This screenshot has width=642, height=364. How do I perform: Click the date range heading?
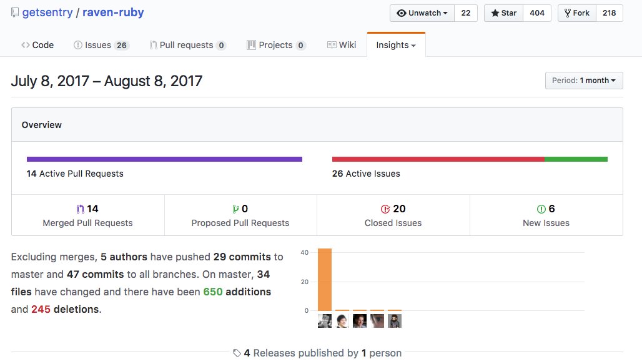(106, 81)
